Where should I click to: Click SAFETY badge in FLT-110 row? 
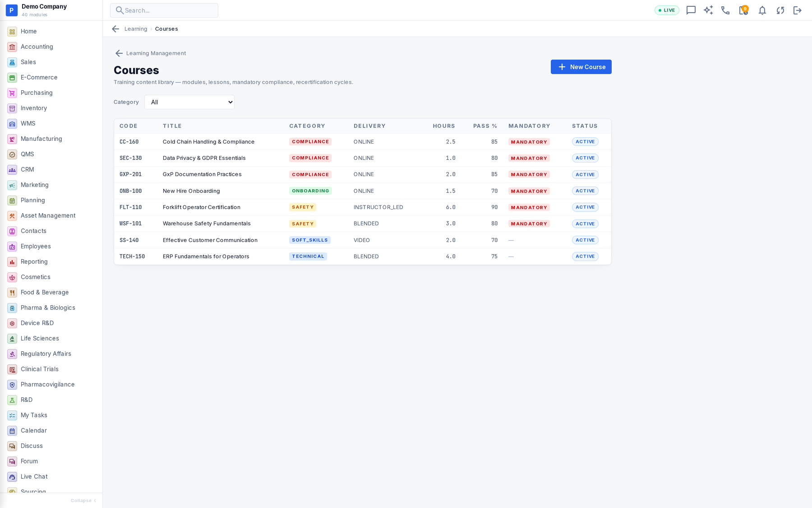coord(303,207)
